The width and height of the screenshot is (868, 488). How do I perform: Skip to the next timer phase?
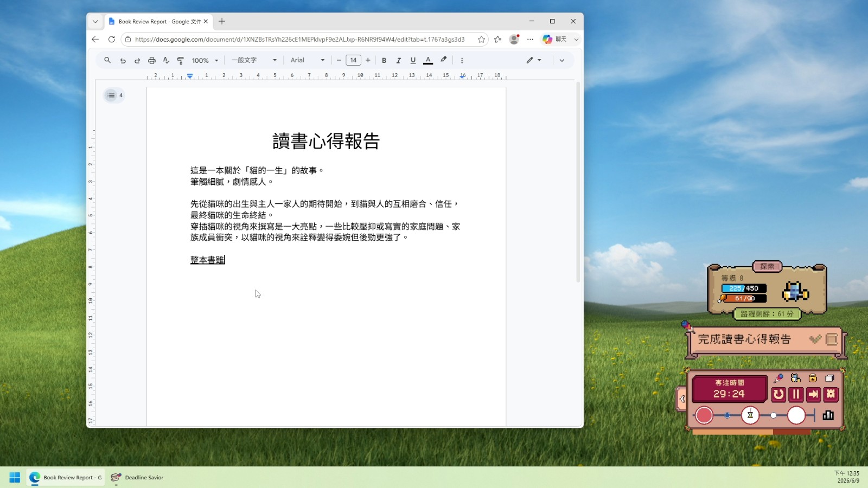coord(813,394)
